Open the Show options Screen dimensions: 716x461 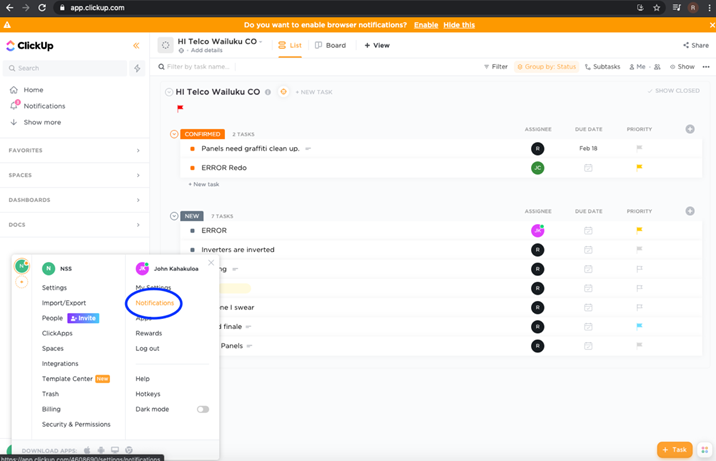point(682,67)
